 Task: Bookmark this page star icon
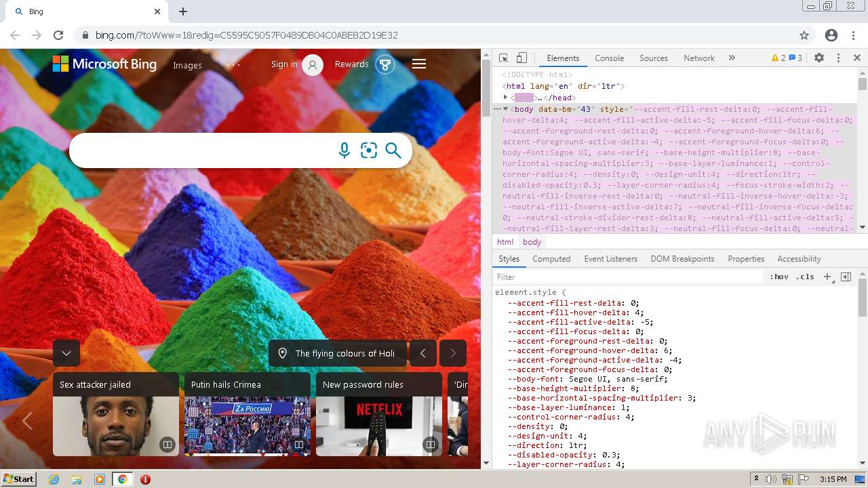[x=804, y=35]
